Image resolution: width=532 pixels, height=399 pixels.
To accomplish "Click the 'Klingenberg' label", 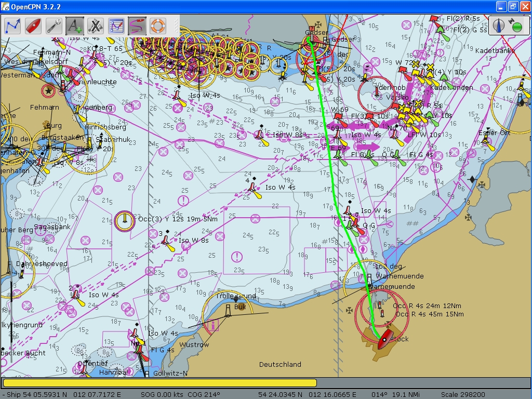I will point(92,108).
